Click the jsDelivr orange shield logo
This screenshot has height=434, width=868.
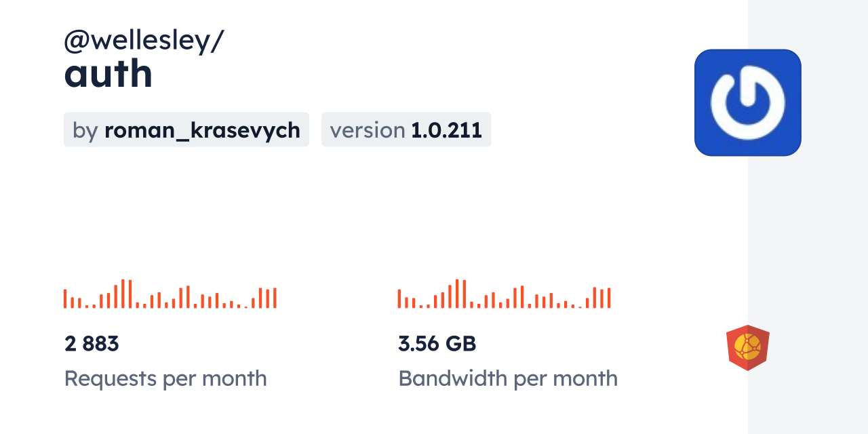tap(747, 347)
